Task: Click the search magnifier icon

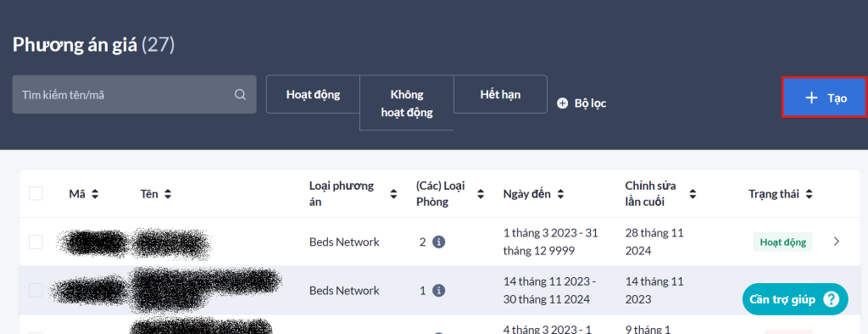Action: point(240,95)
